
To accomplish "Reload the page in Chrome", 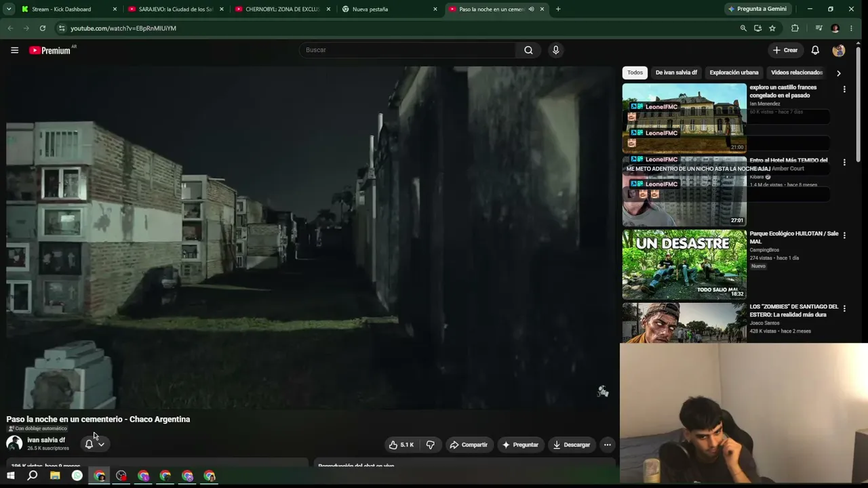I will [x=42, y=28].
